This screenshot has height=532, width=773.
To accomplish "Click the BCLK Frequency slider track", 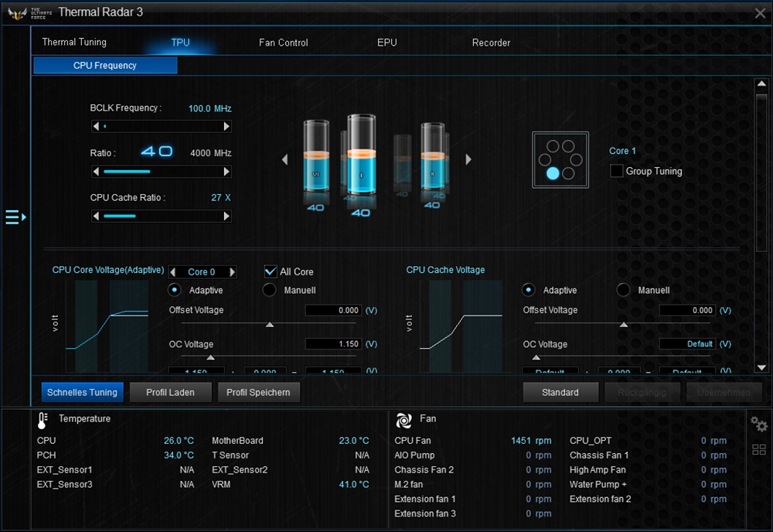I will click(x=162, y=126).
